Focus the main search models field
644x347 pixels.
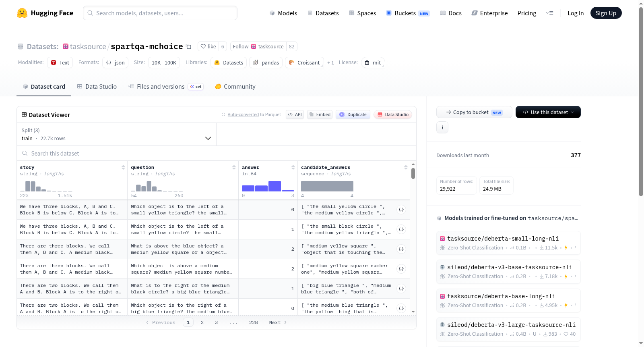click(160, 13)
